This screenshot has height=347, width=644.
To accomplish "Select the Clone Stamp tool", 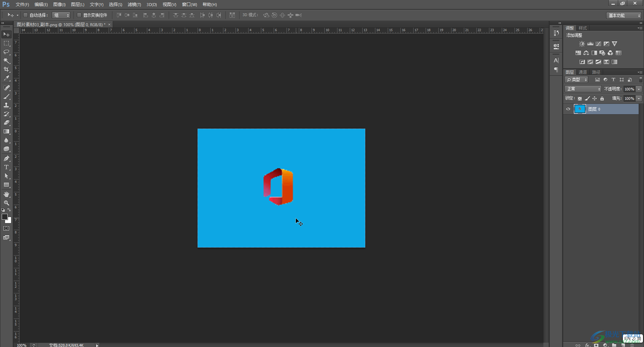I will click(6, 105).
